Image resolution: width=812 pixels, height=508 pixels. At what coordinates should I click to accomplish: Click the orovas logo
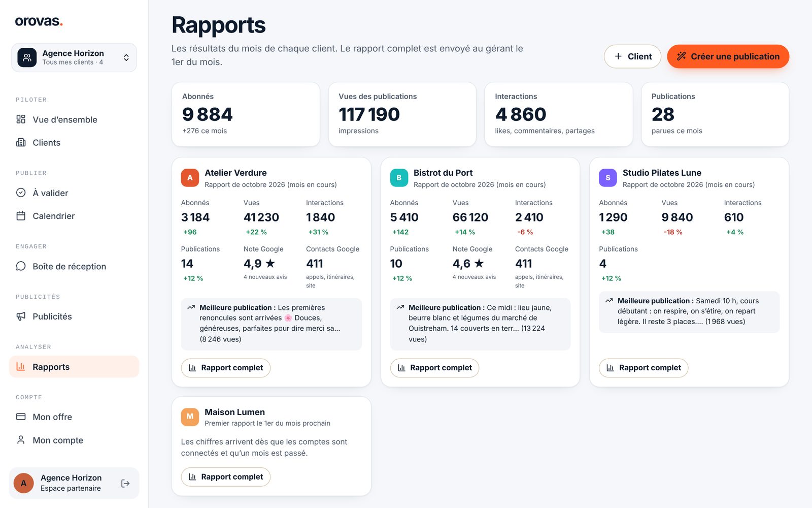39,21
